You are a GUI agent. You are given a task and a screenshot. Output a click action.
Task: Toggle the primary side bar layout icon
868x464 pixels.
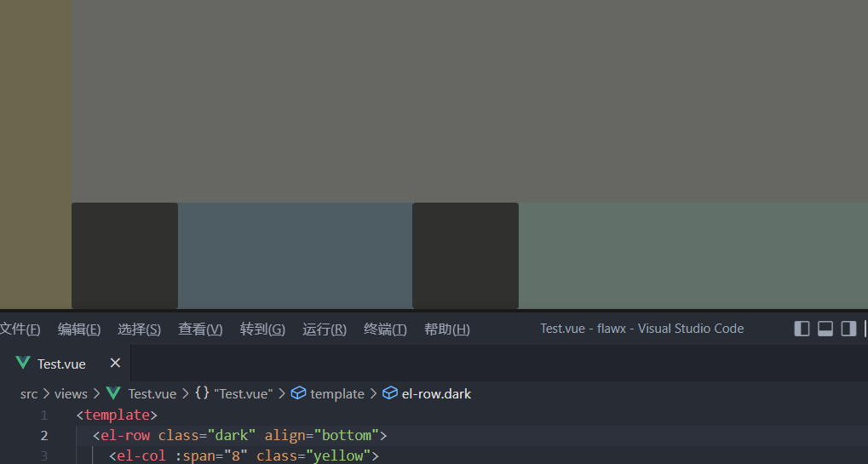(x=802, y=329)
